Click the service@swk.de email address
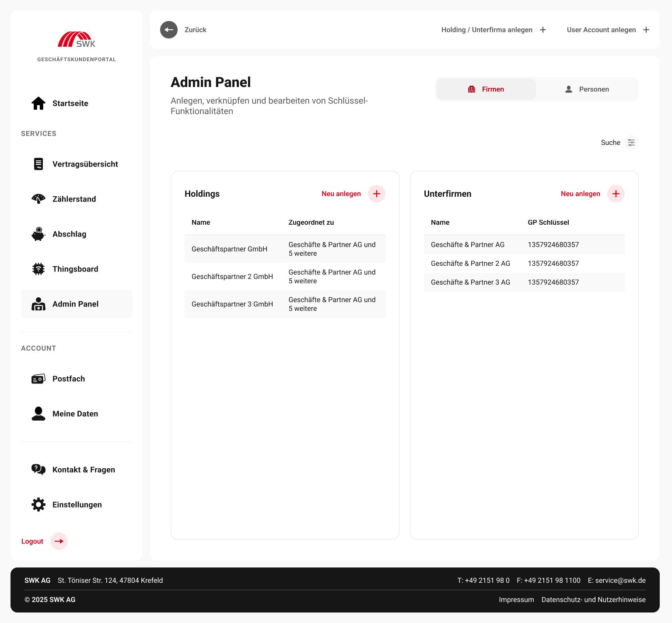The width and height of the screenshot is (672, 623). pyautogui.click(x=620, y=580)
